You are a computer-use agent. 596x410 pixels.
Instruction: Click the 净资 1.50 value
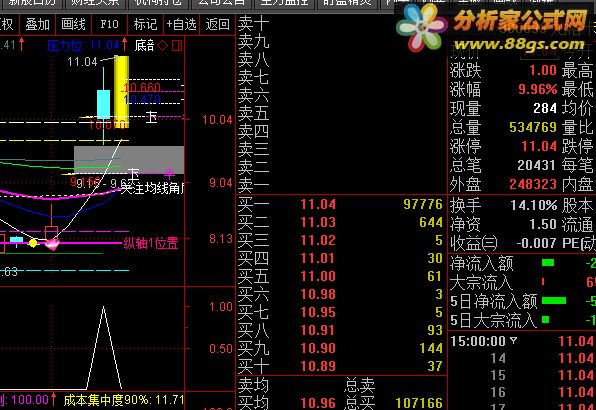tap(543, 225)
